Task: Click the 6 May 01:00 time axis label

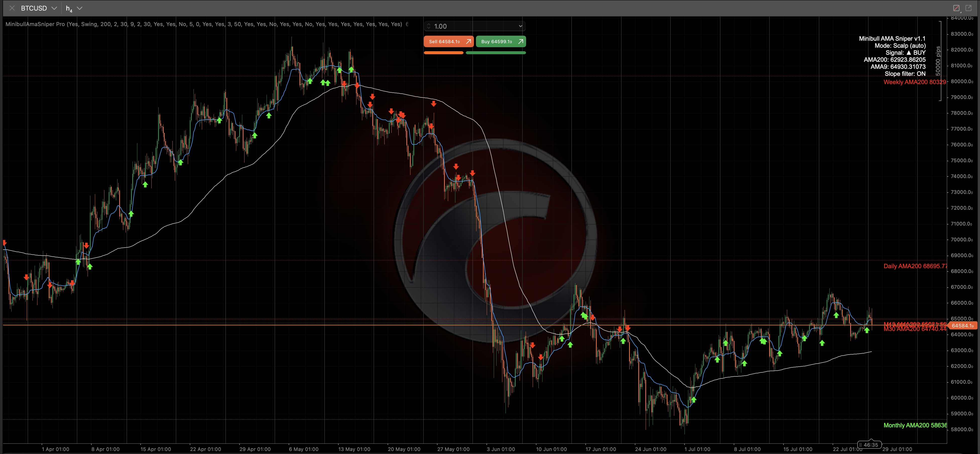Action: [303, 449]
